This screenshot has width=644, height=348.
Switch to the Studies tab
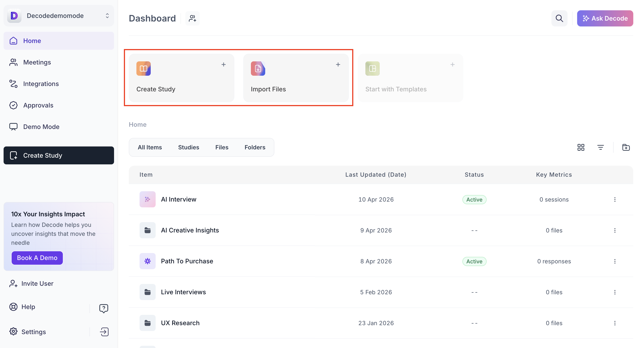click(x=189, y=147)
